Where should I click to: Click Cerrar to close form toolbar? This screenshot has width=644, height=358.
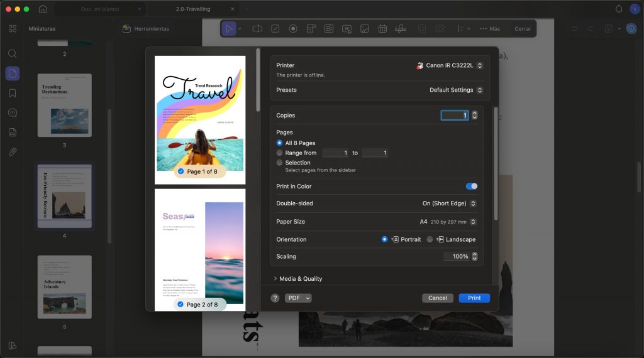(x=523, y=29)
